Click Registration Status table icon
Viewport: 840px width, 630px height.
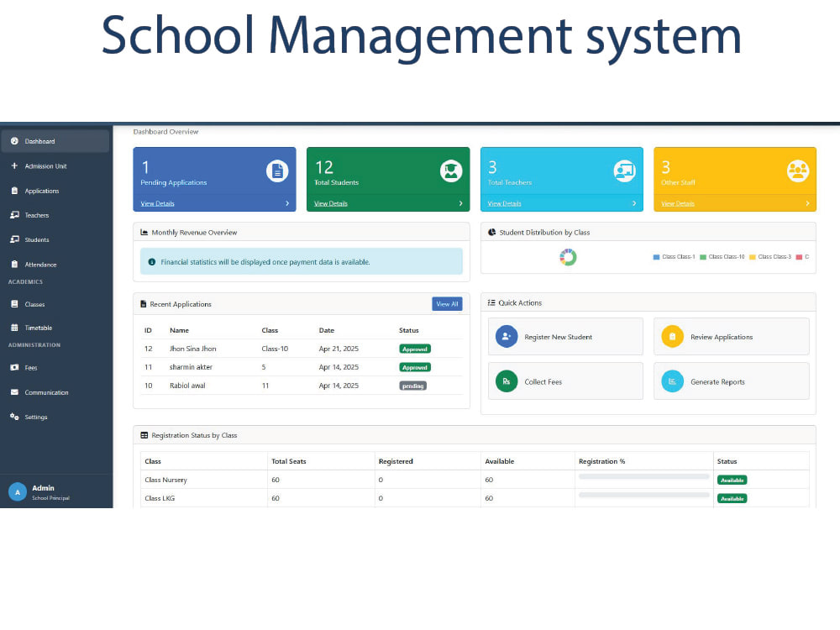coord(144,435)
